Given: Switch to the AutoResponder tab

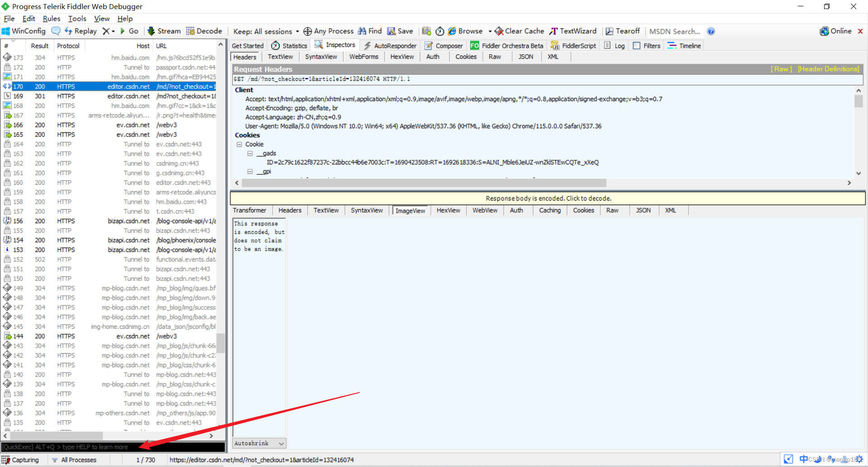Looking at the screenshot, I should point(390,46).
